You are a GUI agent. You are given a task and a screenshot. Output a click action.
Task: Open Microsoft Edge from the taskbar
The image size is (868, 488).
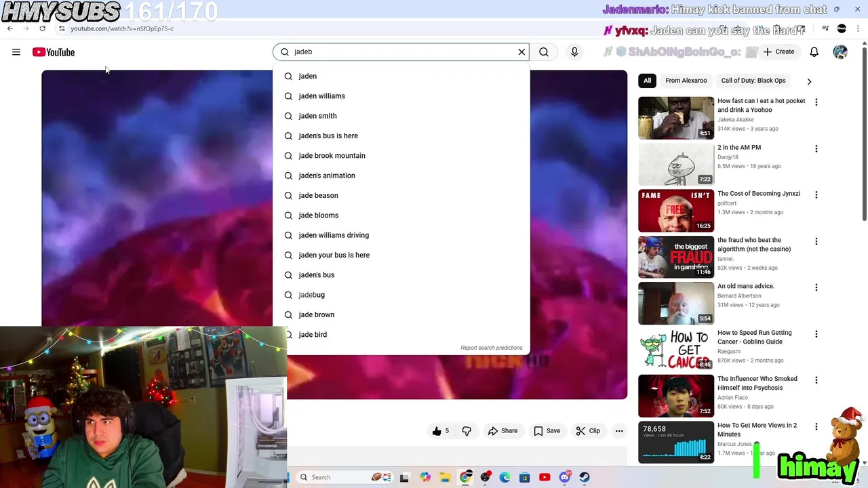tap(505, 477)
